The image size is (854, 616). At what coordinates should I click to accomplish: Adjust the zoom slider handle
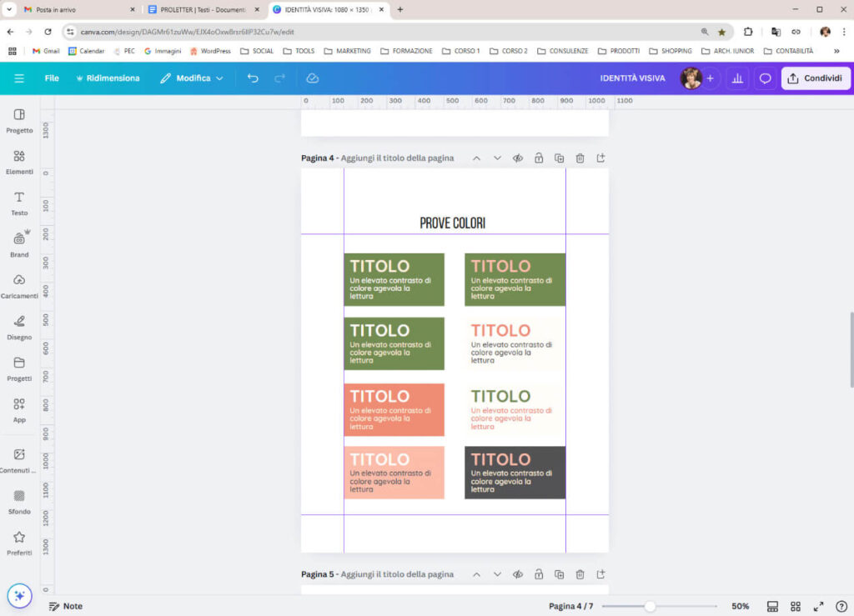pos(650,606)
